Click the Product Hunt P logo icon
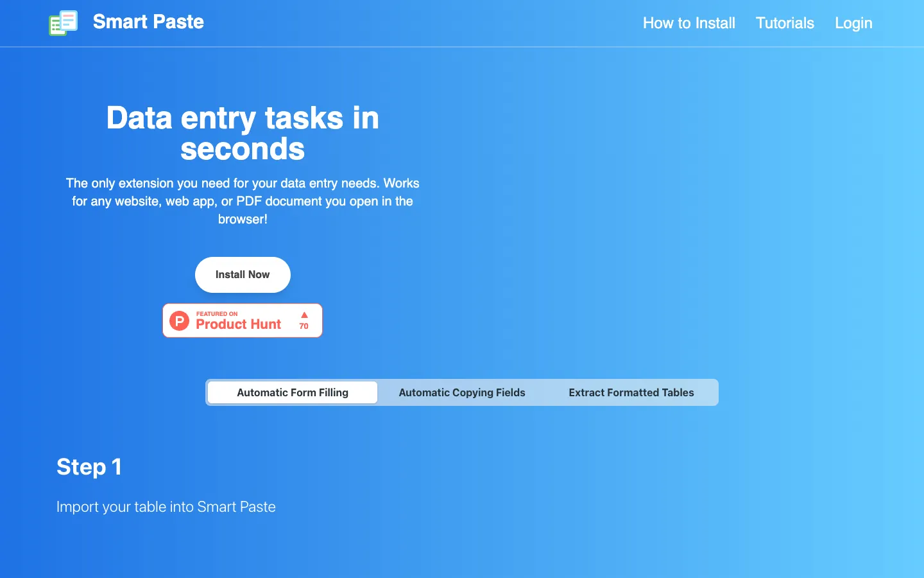This screenshot has height=578, width=924. click(x=179, y=320)
